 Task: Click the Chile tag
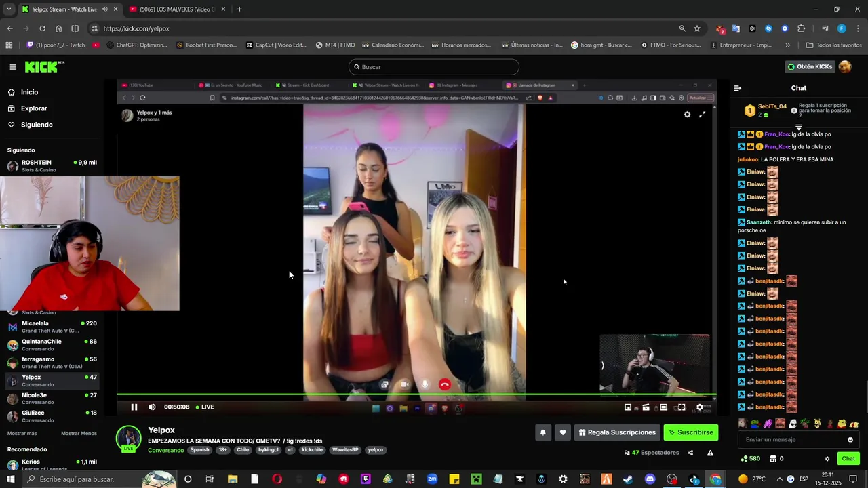(x=243, y=450)
